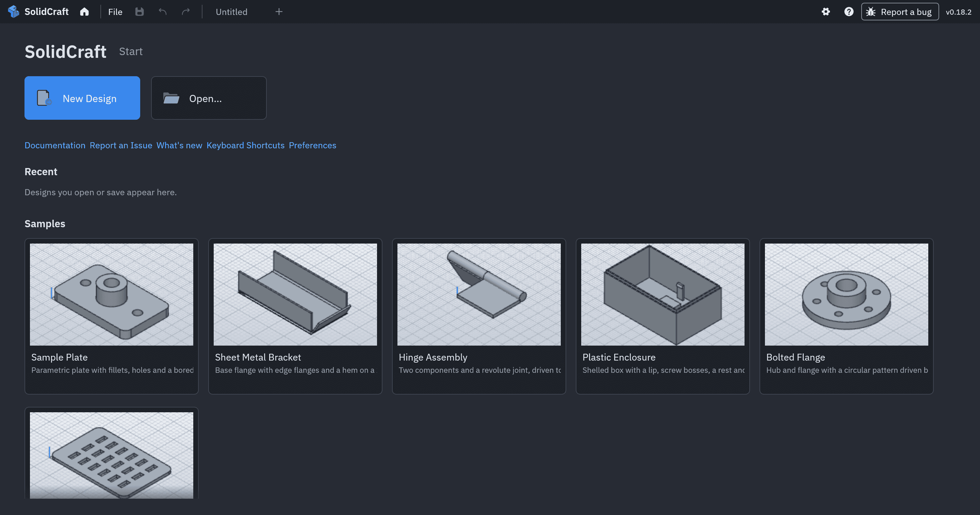Viewport: 980px width, 515px height.
Task: Click the Save floppy disk icon
Action: 140,12
